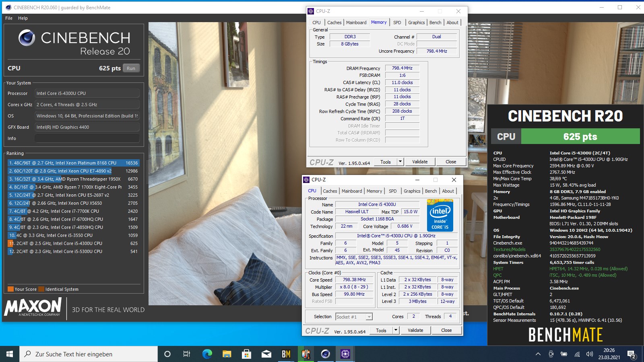644x362 pixels.
Task: Open Graphics tab in upper CPU-Z window
Action: click(x=416, y=23)
